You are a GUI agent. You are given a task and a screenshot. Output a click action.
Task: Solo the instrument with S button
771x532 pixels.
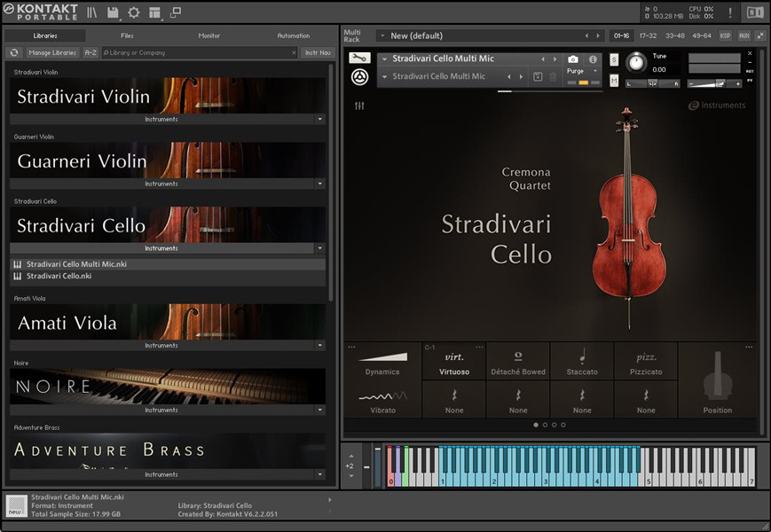tap(614, 59)
